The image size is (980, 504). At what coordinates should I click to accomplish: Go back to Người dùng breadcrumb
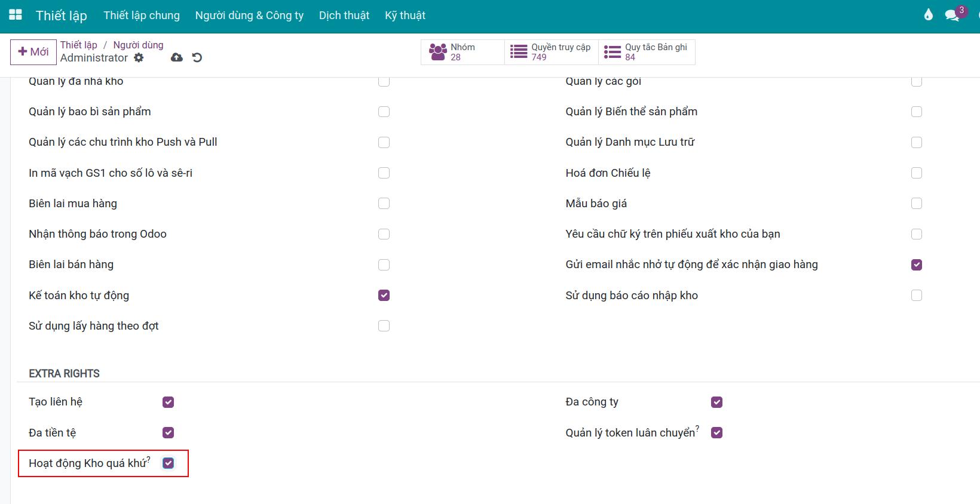138,45
